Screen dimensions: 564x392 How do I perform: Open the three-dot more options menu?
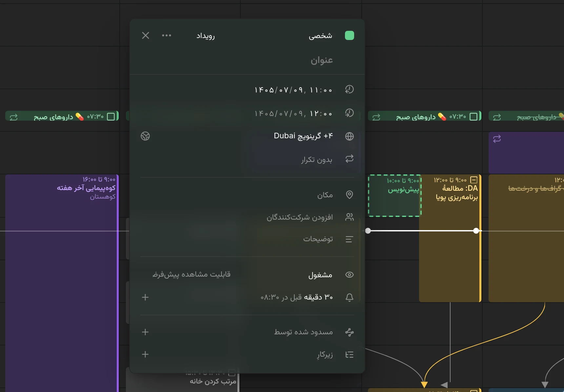tap(167, 35)
